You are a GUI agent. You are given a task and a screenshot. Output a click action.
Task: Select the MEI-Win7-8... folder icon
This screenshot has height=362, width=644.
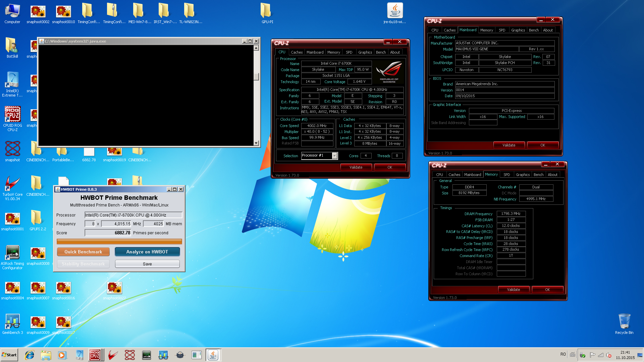point(140,13)
